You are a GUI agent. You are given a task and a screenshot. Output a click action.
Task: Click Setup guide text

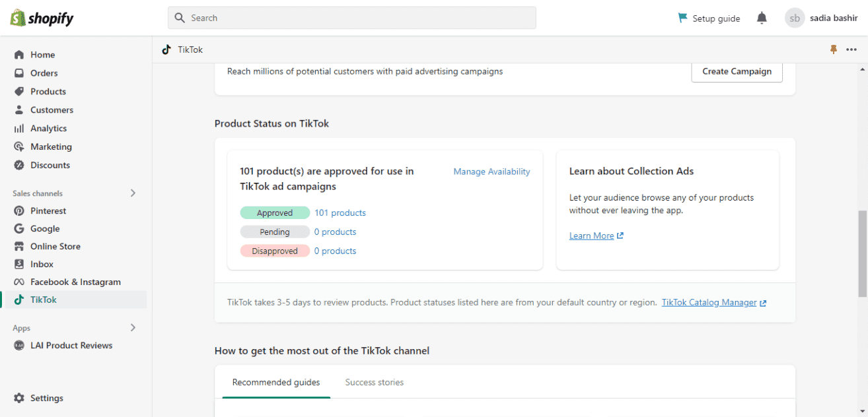[716, 18]
